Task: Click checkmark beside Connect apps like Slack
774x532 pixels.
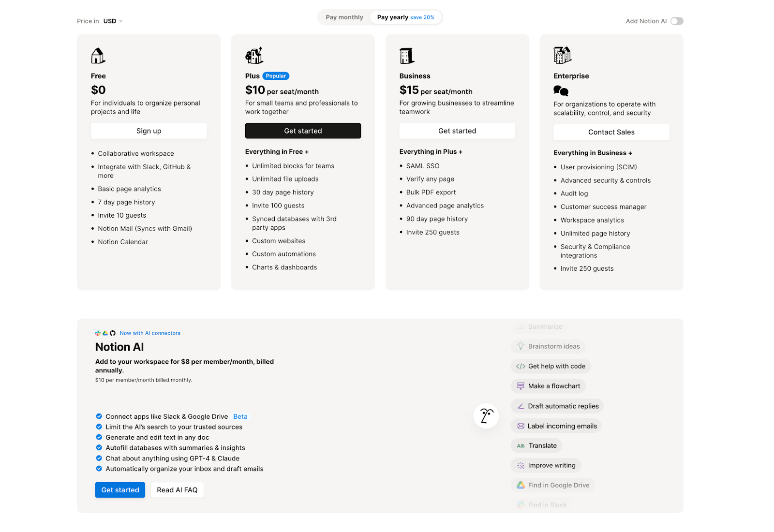Action: coord(99,416)
